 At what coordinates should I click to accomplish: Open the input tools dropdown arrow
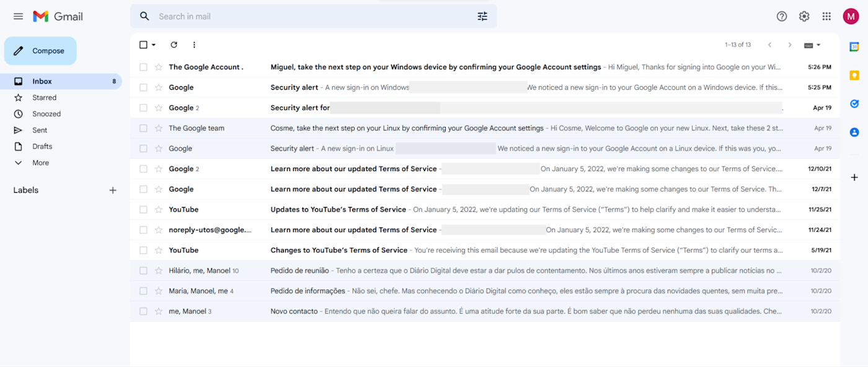click(x=818, y=45)
